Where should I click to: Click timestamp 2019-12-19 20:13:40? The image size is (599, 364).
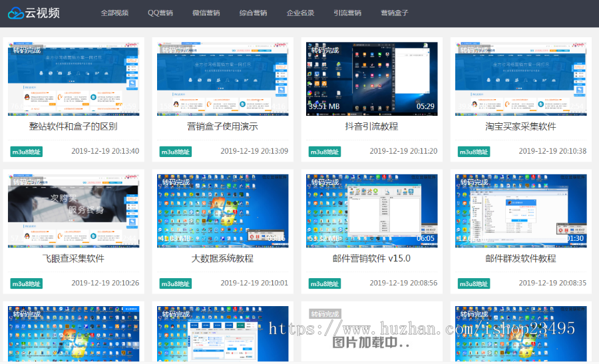pyautogui.click(x=105, y=151)
